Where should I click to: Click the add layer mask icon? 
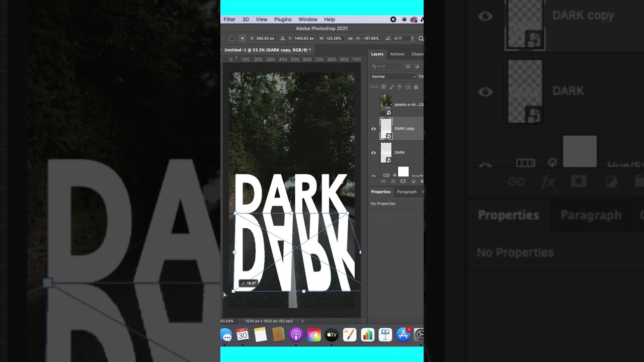403,181
